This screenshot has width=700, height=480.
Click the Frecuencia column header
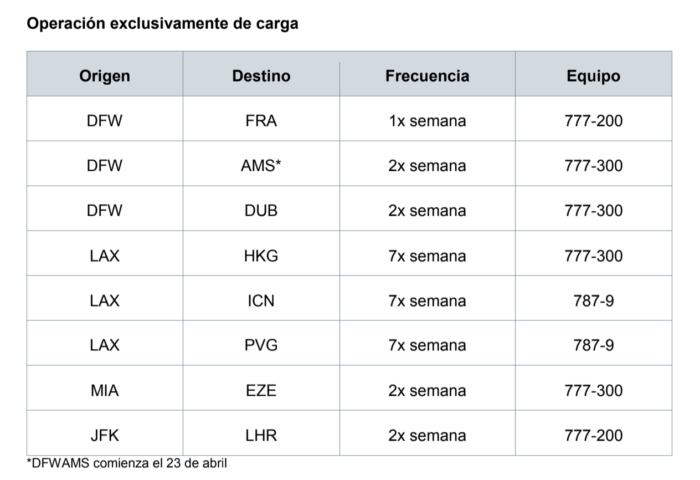[x=427, y=76]
